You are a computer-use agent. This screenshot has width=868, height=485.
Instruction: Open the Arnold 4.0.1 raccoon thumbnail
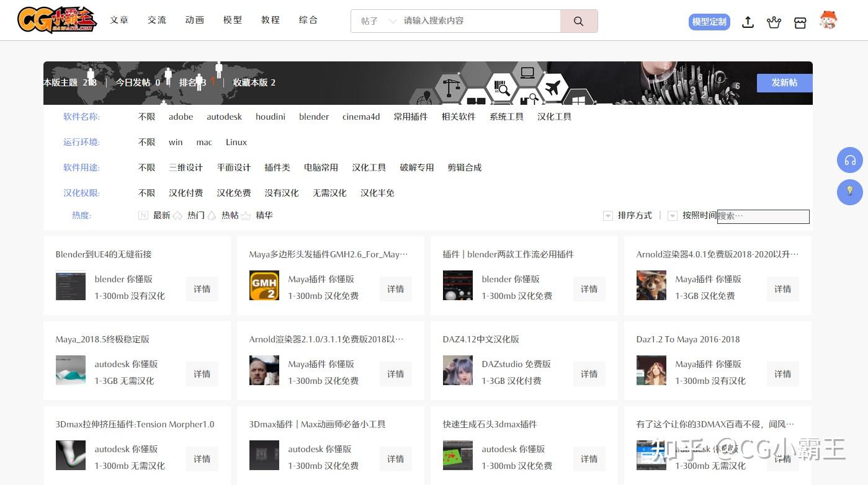pos(651,285)
